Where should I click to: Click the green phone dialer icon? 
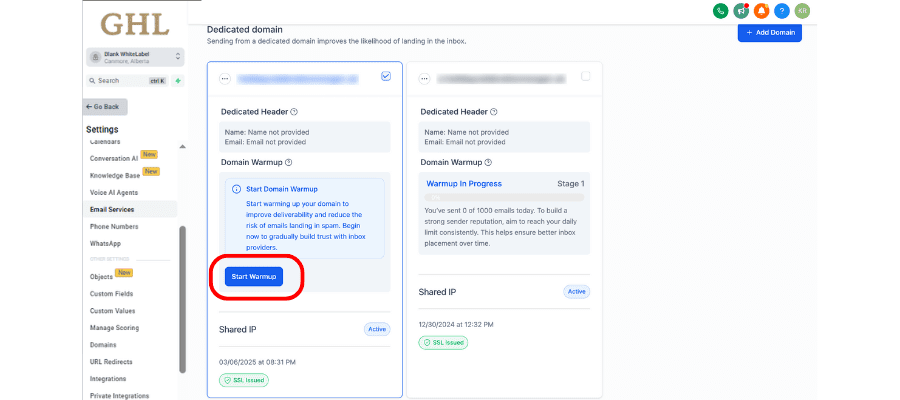720,11
